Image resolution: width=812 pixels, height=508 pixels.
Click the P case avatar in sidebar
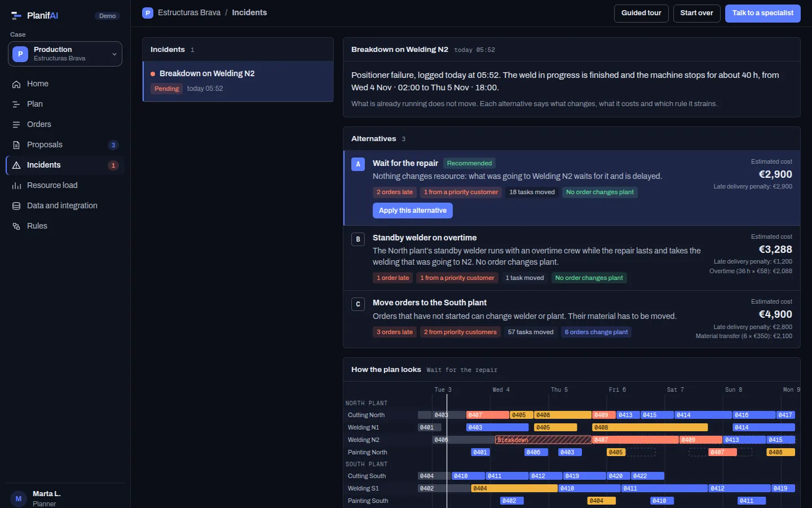[x=20, y=54]
